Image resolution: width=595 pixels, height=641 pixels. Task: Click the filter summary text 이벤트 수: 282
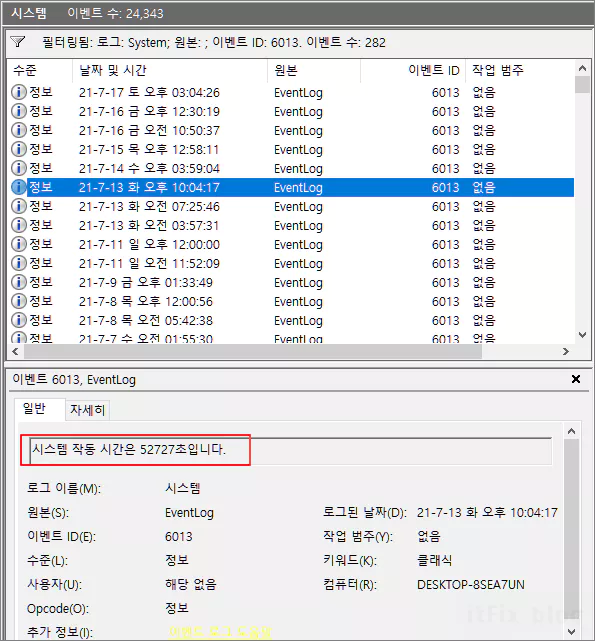pyautogui.click(x=346, y=42)
